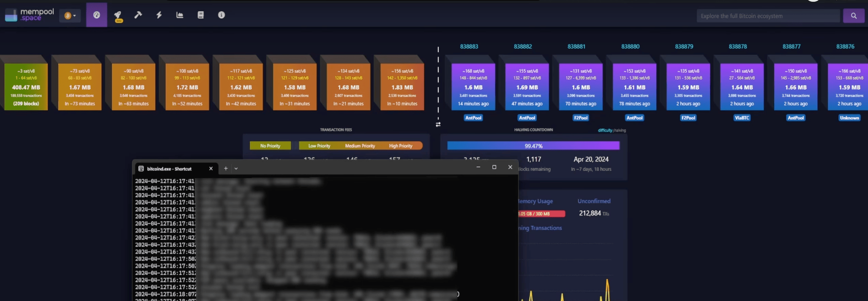868x301 pixels.
Task: Open block height link 838880
Action: 630,46
